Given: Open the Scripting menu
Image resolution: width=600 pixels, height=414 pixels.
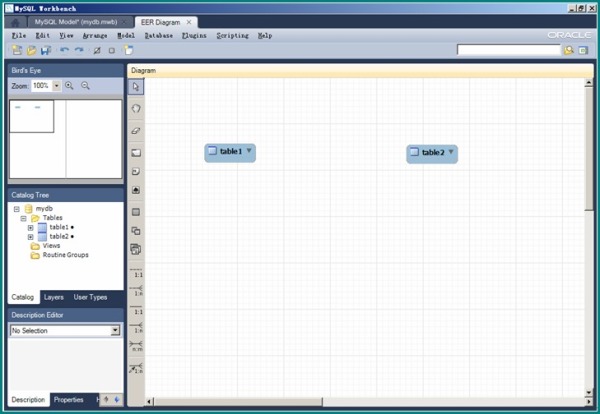Looking at the screenshot, I should click(232, 36).
